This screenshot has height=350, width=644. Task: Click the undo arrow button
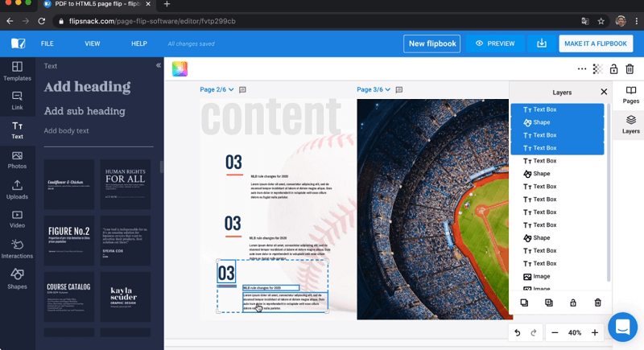pos(518,332)
